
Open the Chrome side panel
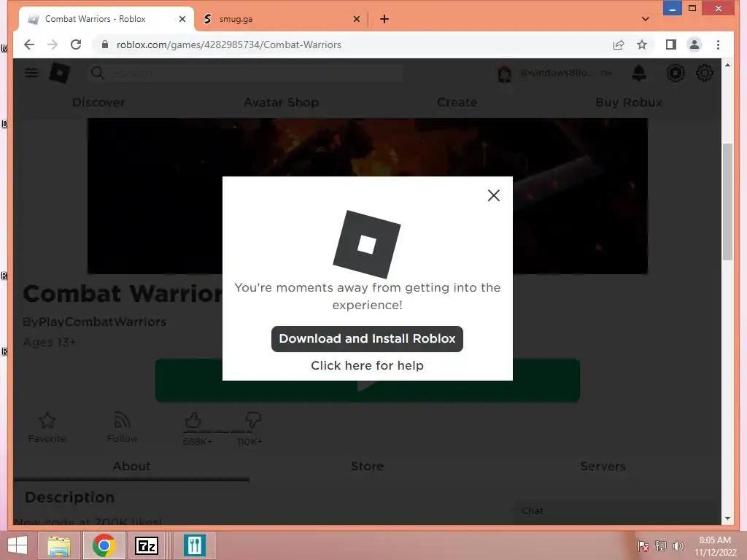coord(671,44)
